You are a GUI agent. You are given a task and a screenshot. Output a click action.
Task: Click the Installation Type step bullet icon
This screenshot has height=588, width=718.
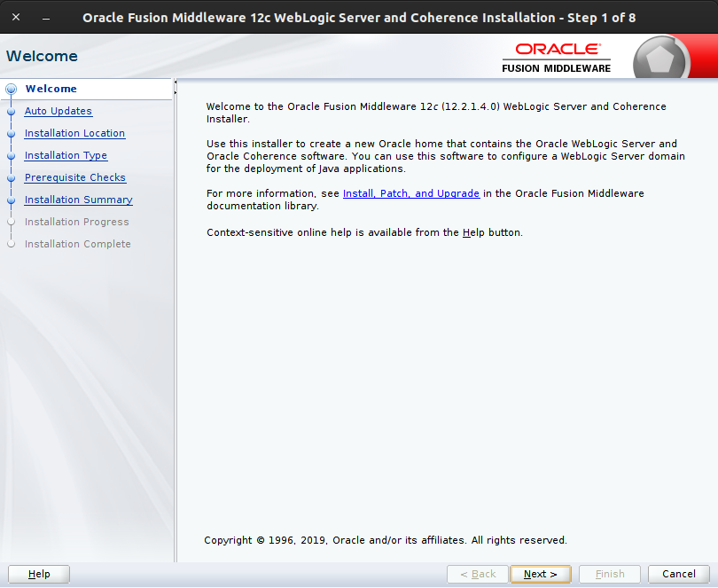point(11,156)
